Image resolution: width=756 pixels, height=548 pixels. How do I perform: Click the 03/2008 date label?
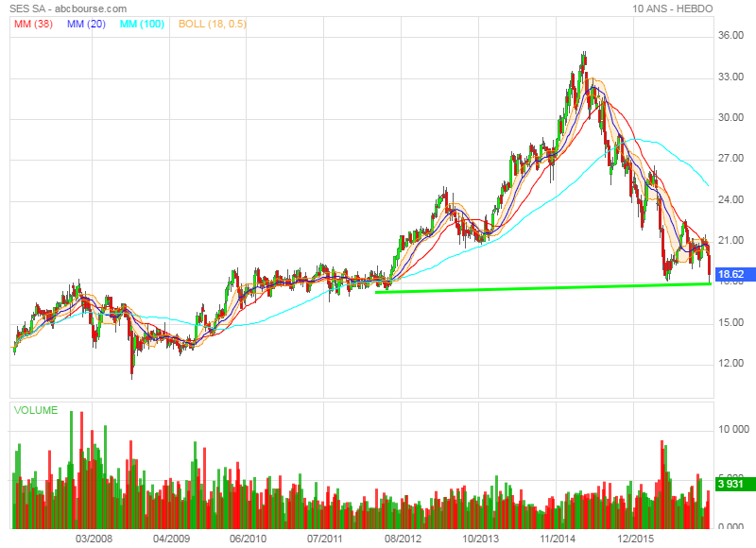(x=94, y=539)
